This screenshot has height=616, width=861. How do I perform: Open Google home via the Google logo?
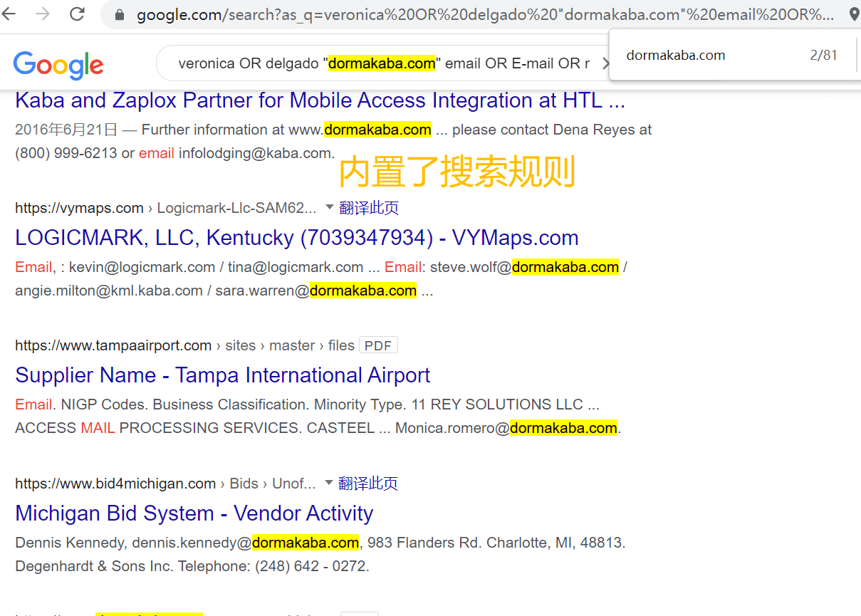click(x=58, y=65)
